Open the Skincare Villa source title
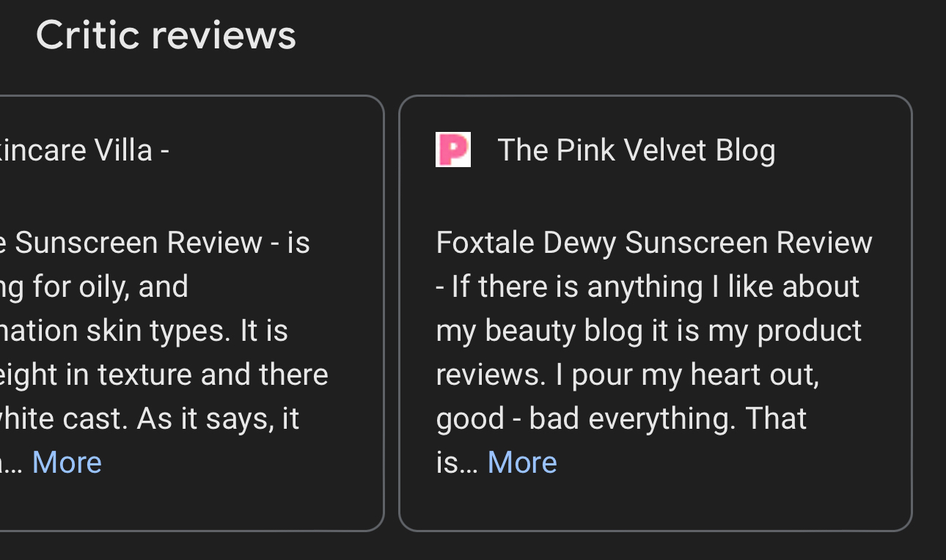946x560 pixels. coord(84,150)
